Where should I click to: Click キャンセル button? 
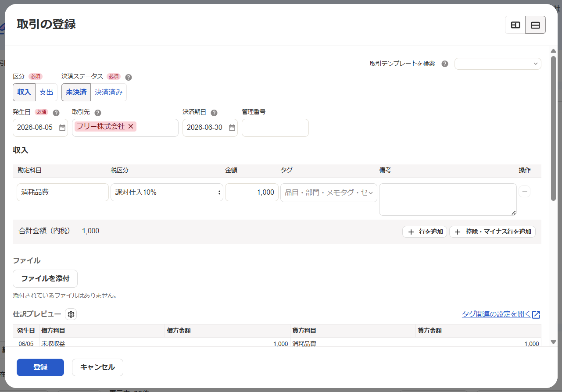click(97, 367)
